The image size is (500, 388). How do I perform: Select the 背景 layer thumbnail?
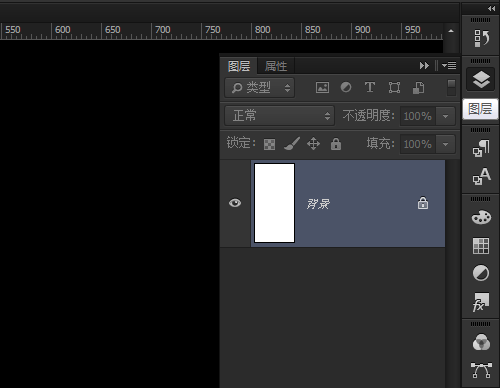pos(274,203)
